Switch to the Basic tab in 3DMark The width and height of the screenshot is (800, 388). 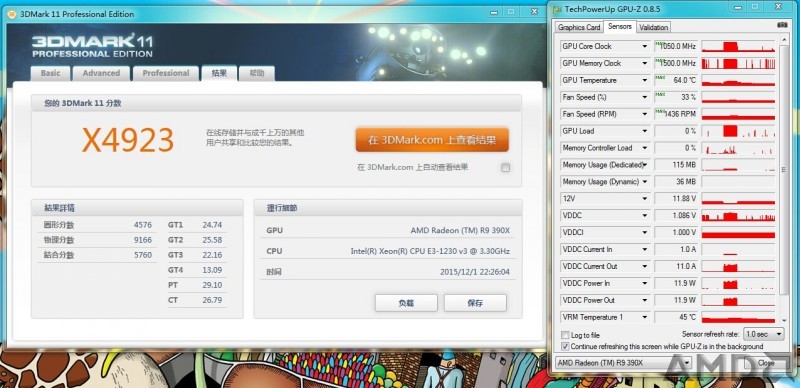click(x=51, y=73)
